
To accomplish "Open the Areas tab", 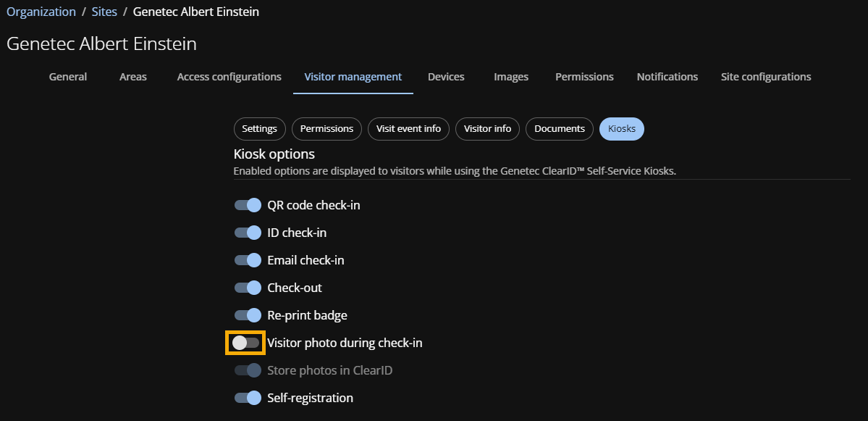I will [133, 77].
